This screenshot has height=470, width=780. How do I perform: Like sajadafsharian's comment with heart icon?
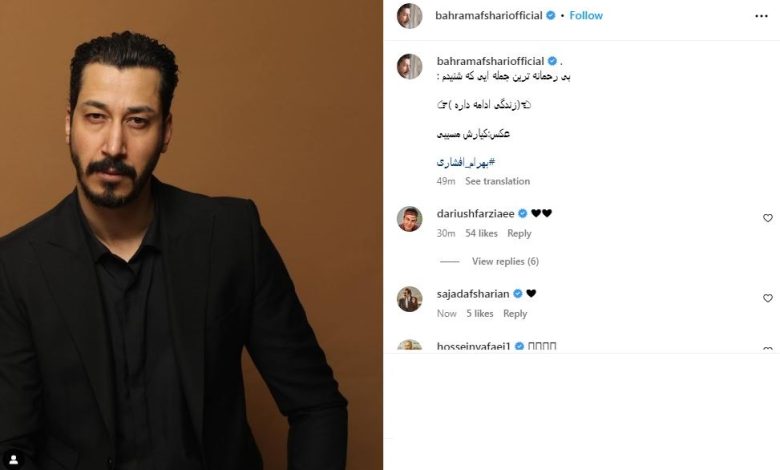[x=768, y=298]
